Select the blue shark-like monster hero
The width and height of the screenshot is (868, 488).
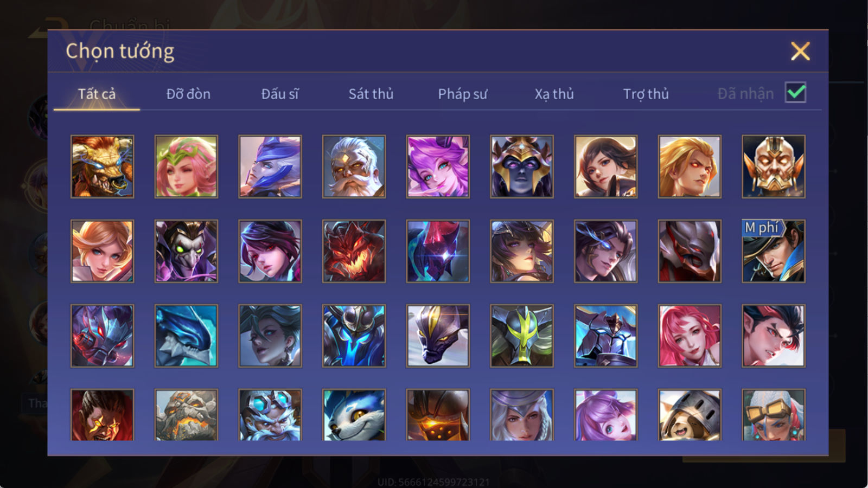(x=186, y=336)
